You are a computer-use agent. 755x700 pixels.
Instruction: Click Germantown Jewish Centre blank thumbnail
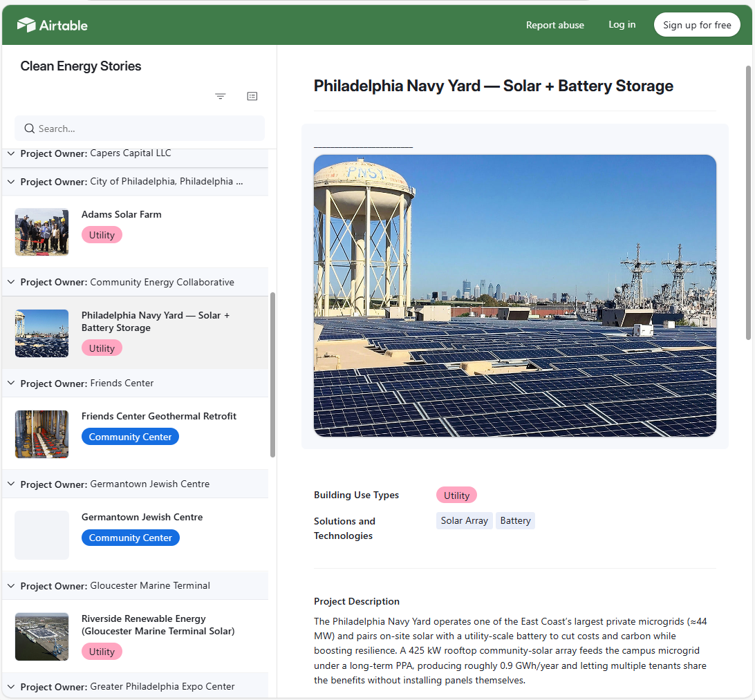pos(41,535)
